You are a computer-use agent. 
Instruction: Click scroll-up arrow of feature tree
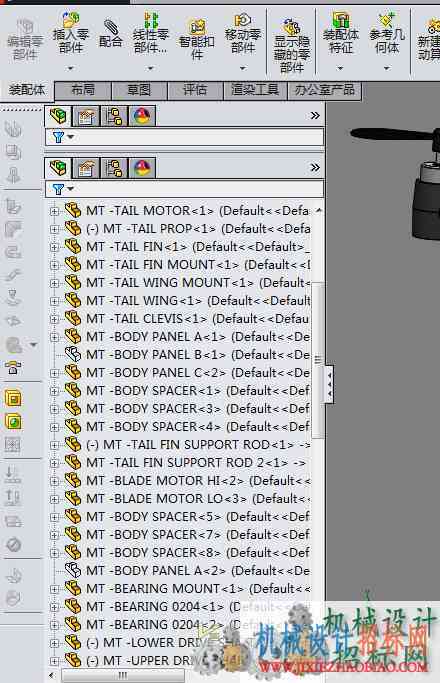click(x=318, y=210)
